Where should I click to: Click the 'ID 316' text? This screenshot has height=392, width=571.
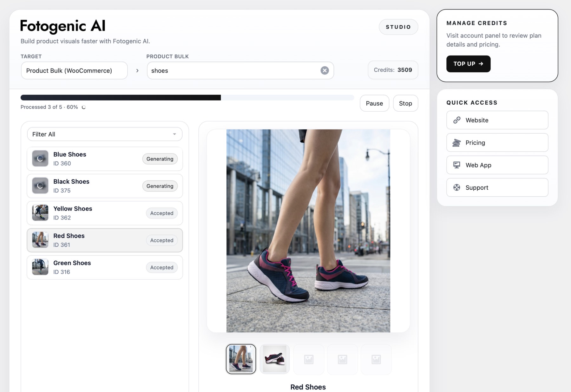(62, 272)
